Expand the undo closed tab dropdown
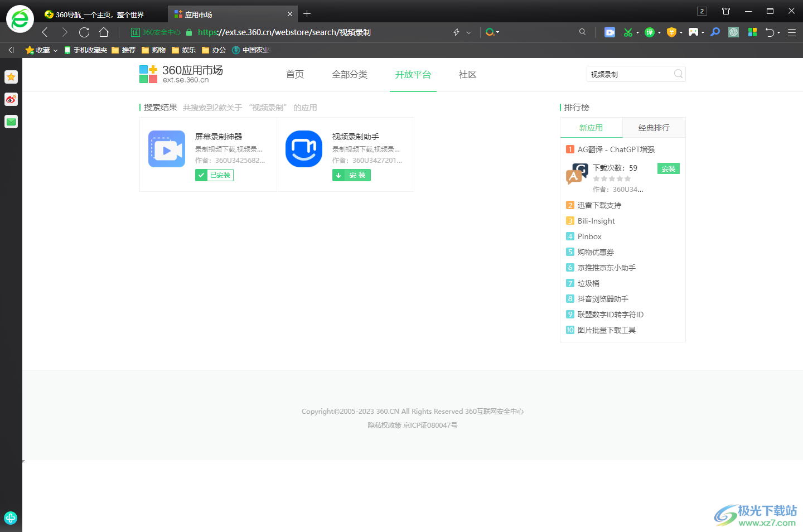The height and width of the screenshot is (532, 803). click(x=779, y=32)
